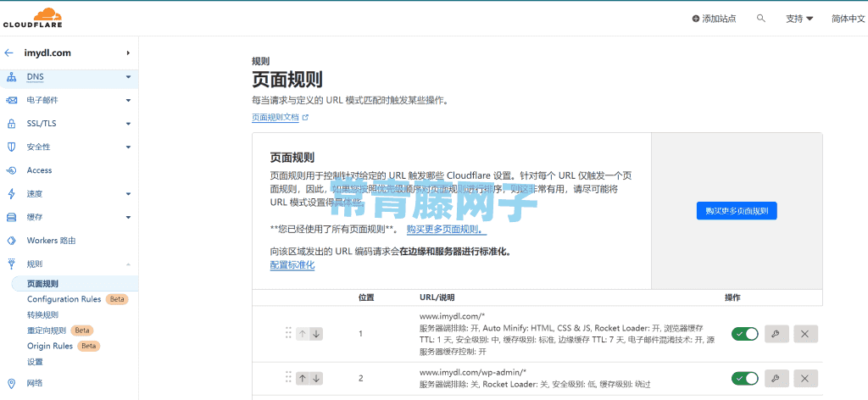Move rule 2 down with arrow
Viewport: 868px width, 400px height.
[316, 379]
